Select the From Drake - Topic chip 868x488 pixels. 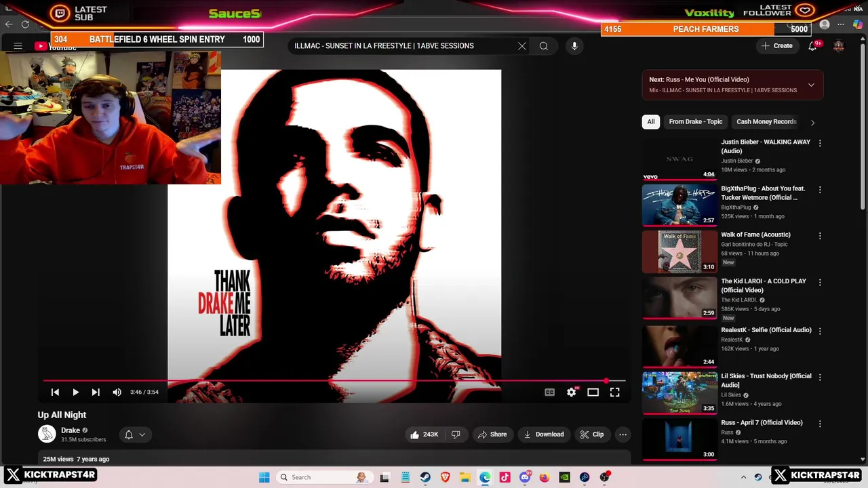pyautogui.click(x=696, y=122)
